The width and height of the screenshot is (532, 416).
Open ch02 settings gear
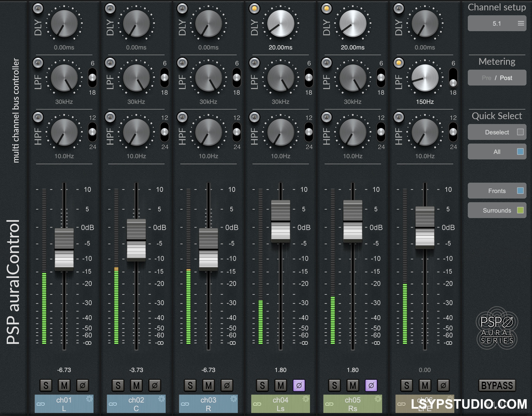click(161, 399)
